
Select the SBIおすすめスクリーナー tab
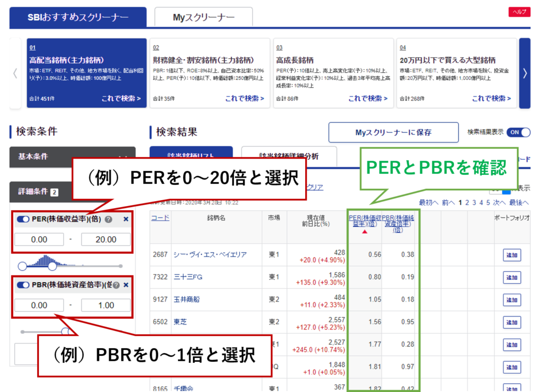[x=78, y=17]
